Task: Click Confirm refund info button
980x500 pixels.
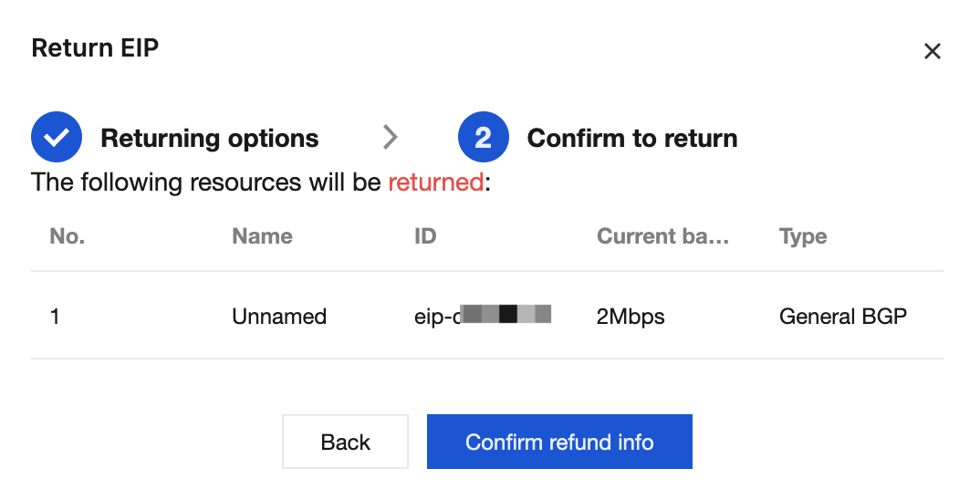Action: [x=559, y=442]
